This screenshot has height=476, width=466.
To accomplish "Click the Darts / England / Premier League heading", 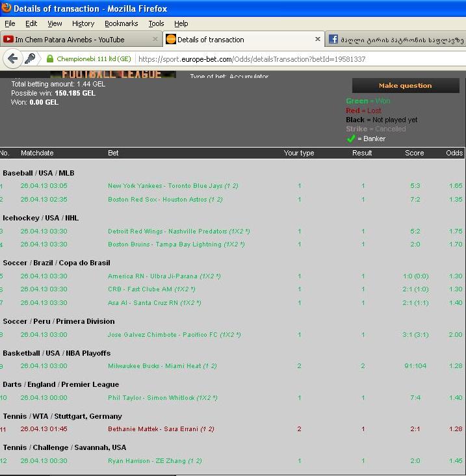I will pyautogui.click(x=60, y=384).
